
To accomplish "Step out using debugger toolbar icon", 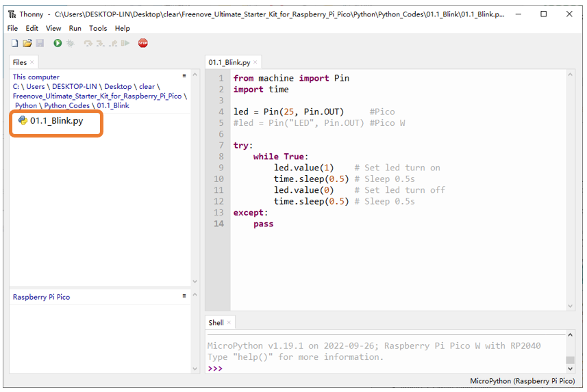I will point(113,43).
